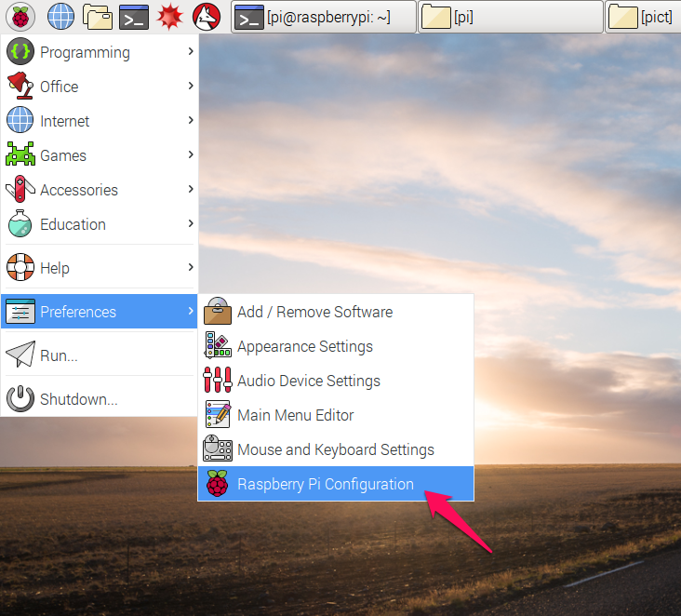Expand the Office submenu arrow
The height and width of the screenshot is (616, 681).
tap(190, 86)
